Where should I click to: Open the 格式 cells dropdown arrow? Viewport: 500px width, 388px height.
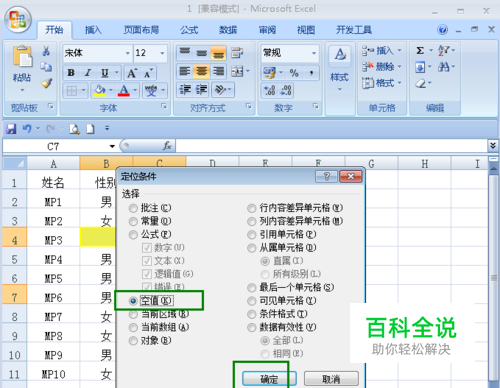(x=400, y=83)
